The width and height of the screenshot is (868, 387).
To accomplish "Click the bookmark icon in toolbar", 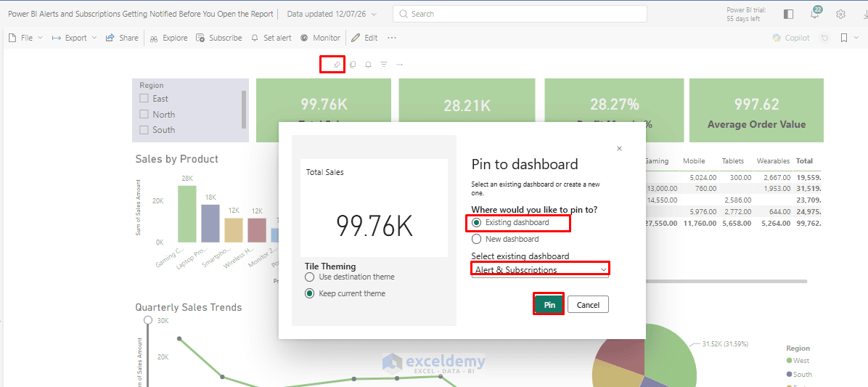I will [843, 38].
